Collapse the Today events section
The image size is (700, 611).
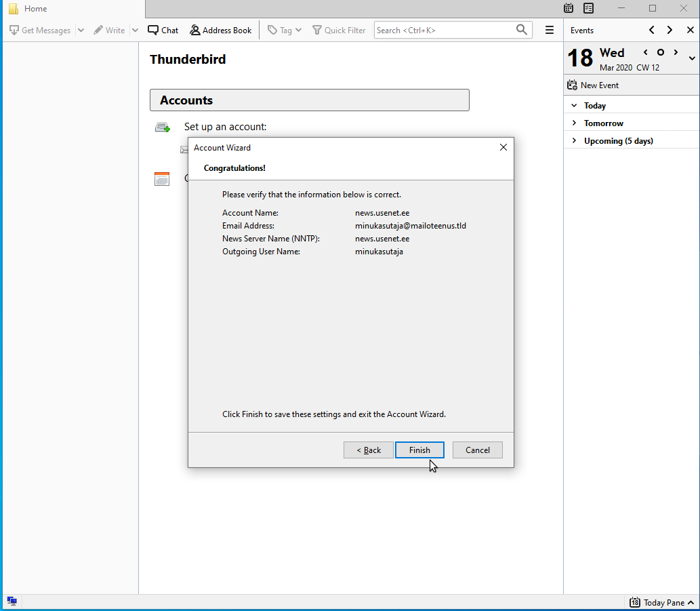(575, 106)
